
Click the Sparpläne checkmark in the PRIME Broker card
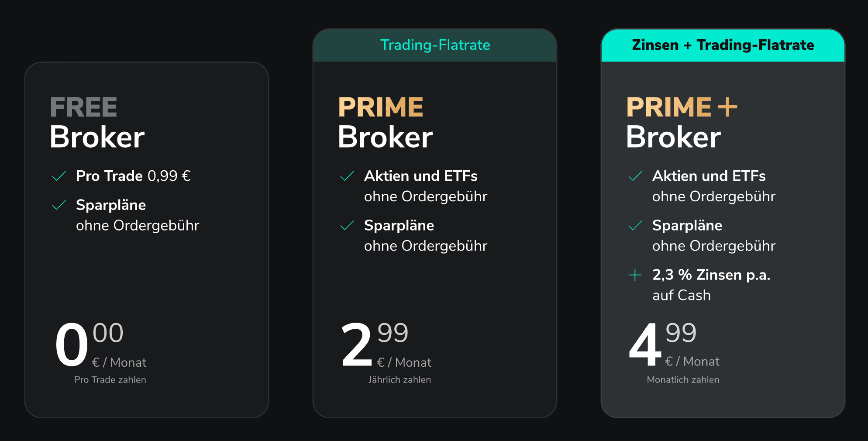point(347,225)
